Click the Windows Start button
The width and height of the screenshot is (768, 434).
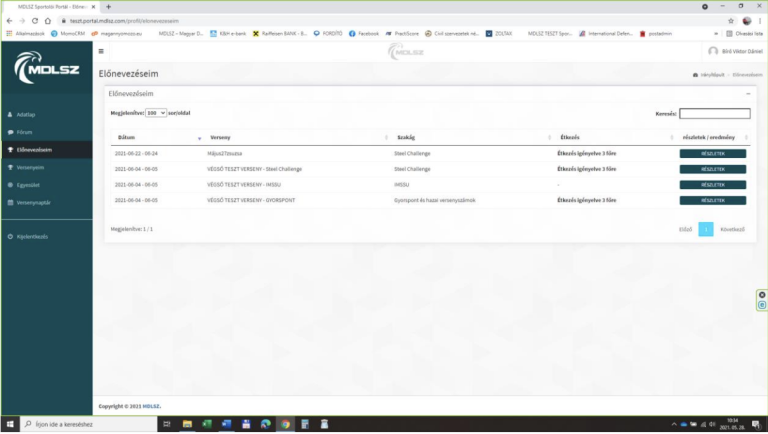click(9, 424)
